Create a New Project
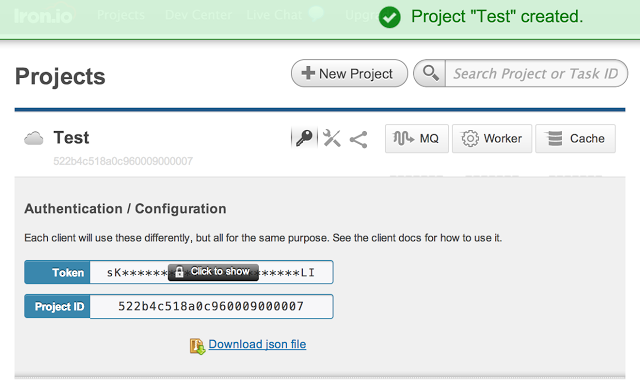 (x=349, y=73)
